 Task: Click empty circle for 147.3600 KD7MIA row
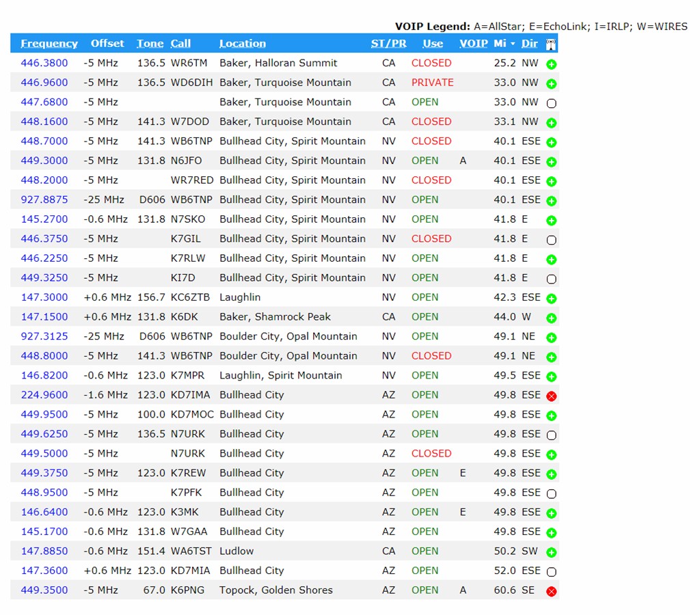[551, 572]
